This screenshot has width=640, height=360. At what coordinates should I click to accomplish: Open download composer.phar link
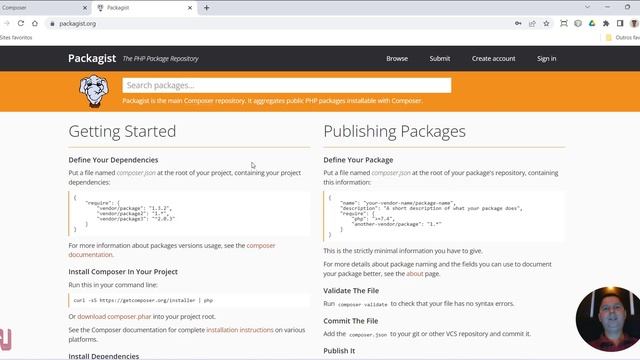(x=114, y=316)
